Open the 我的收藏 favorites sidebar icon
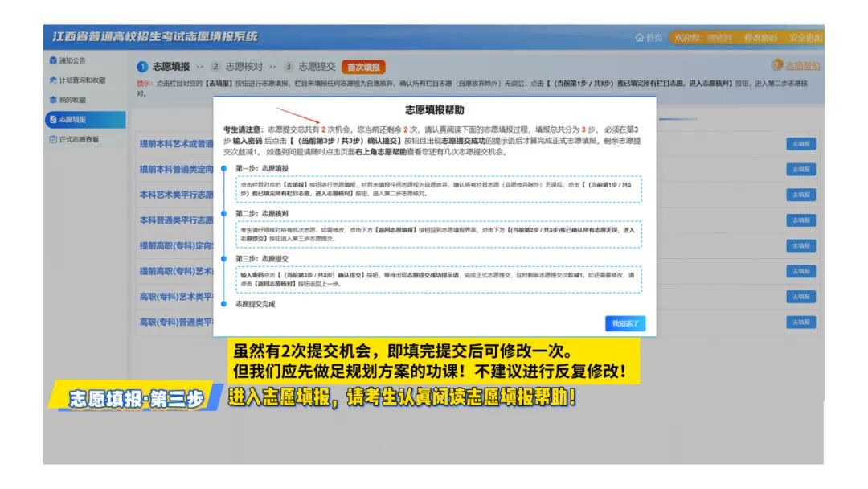Image resolution: width=868 pixels, height=489 pixels. (51, 99)
